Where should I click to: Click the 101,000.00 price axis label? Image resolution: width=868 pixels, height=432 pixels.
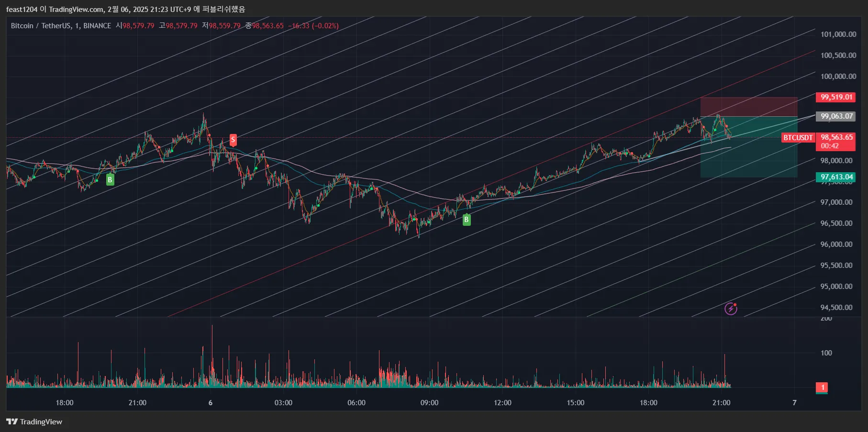[838, 34]
